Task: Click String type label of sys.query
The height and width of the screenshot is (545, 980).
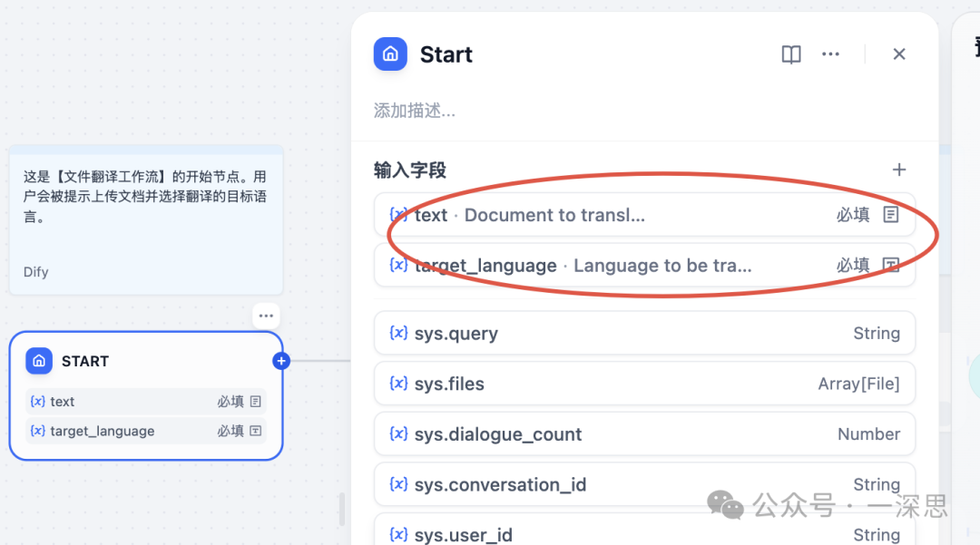Action: [877, 334]
